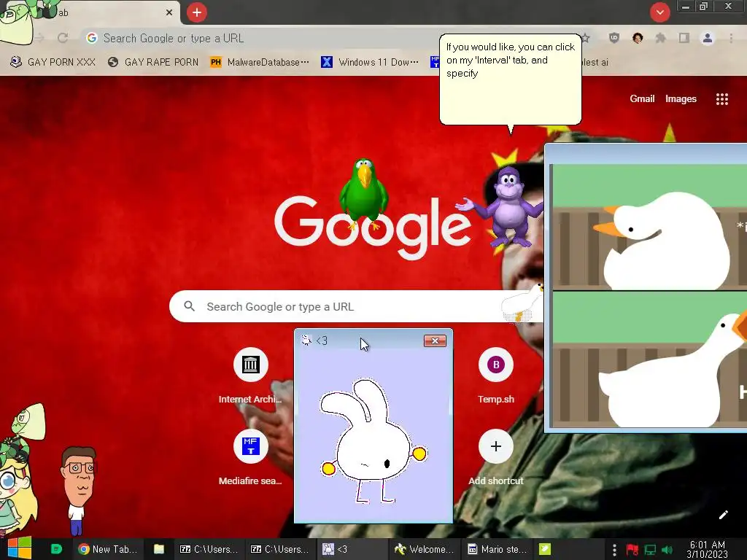
Task: Switch to New Tab Chrome taskbar item
Action: tap(108, 549)
